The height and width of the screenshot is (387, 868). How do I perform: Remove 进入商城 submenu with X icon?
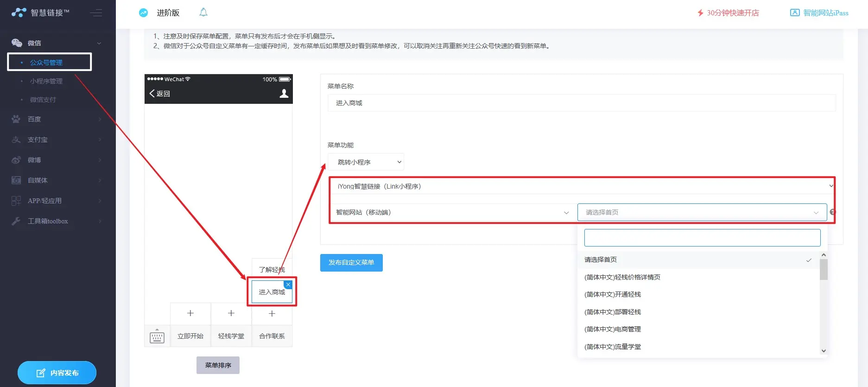point(288,285)
